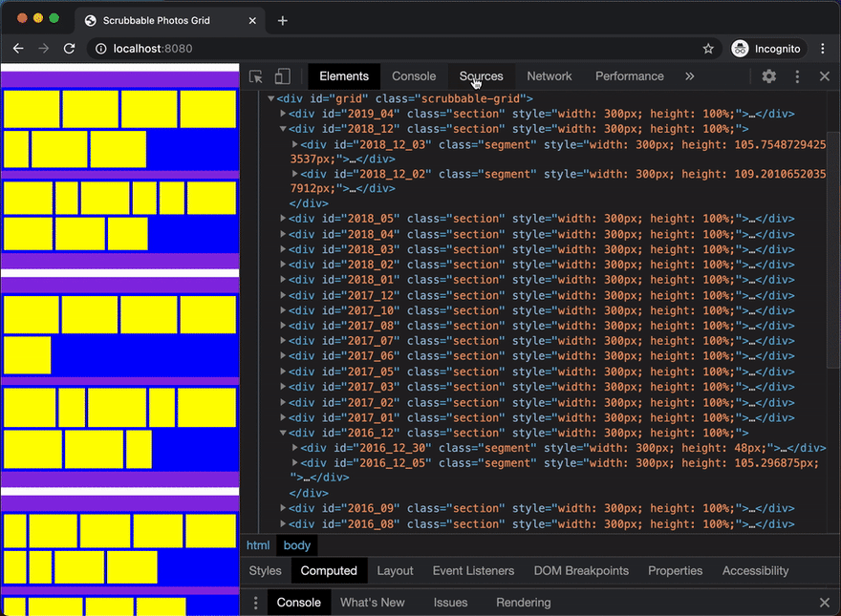841x616 pixels.
Task: Expand the 2016_09 section node
Action: point(283,508)
